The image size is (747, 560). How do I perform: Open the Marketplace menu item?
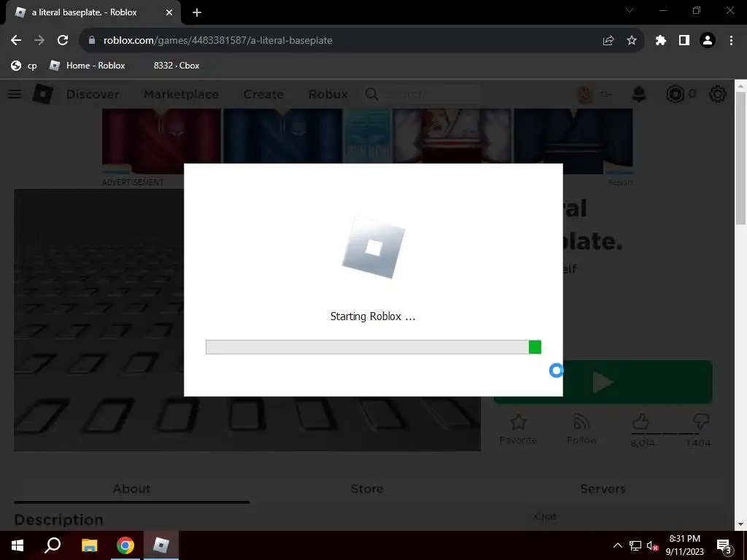(x=181, y=94)
